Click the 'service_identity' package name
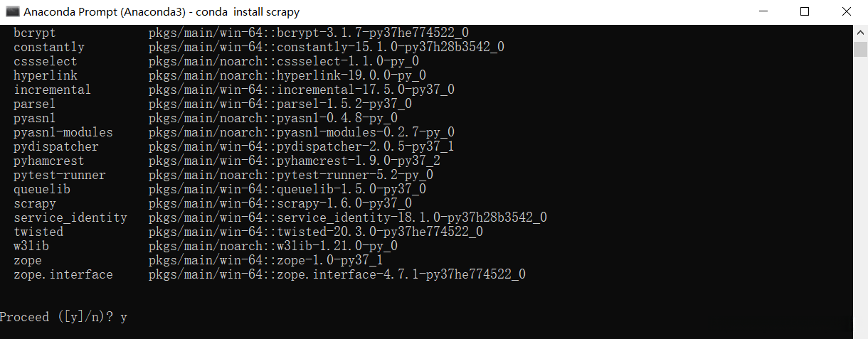 pos(70,217)
